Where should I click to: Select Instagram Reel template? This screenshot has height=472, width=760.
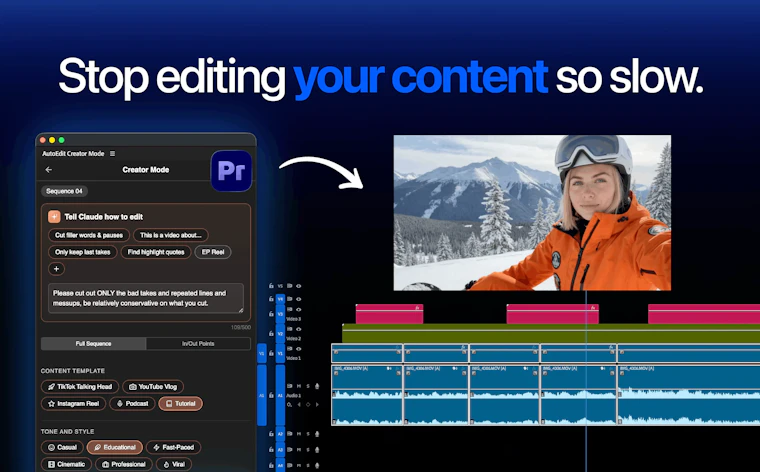pos(73,404)
